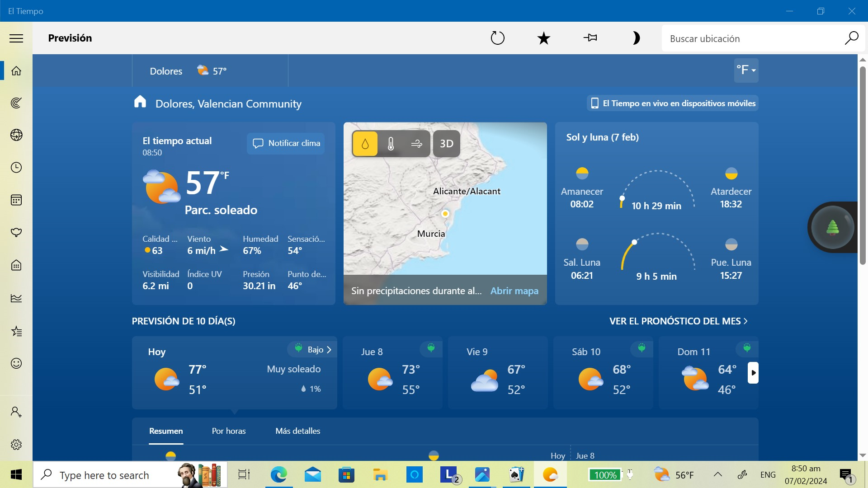Open File Explorer from taskbar
868x488 pixels.
coord(380,475)
